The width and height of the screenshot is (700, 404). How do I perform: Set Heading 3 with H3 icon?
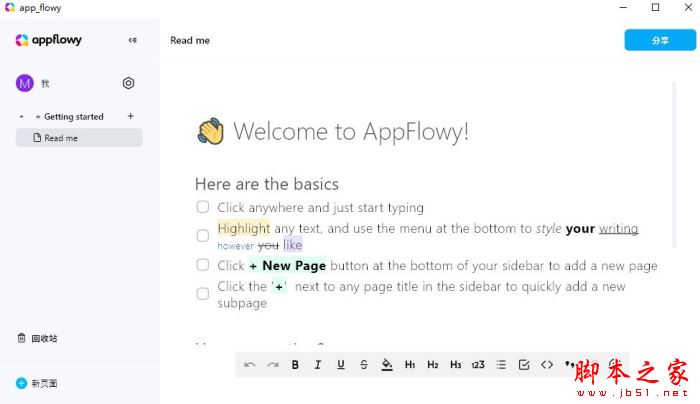(x=455, y=365)
